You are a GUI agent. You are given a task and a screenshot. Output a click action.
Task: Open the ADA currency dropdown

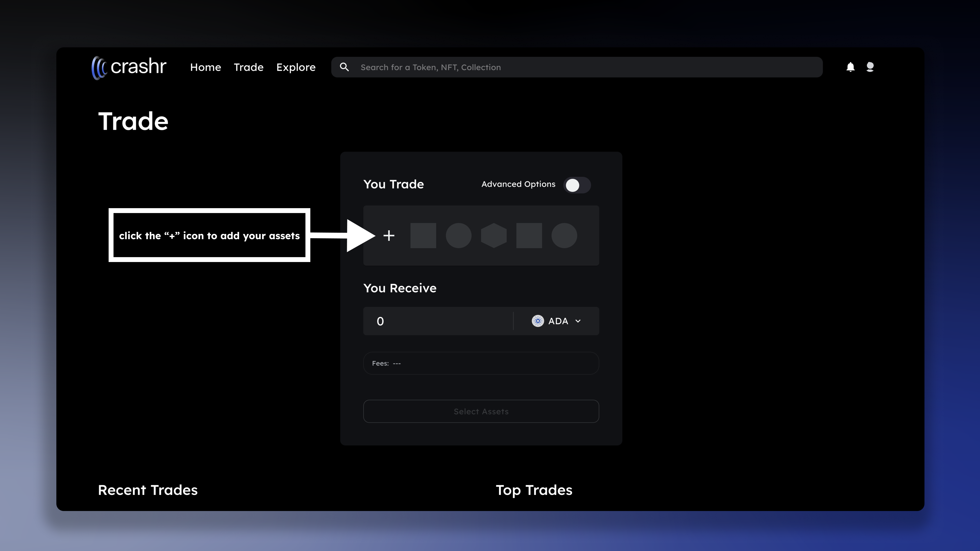(557, 321)
